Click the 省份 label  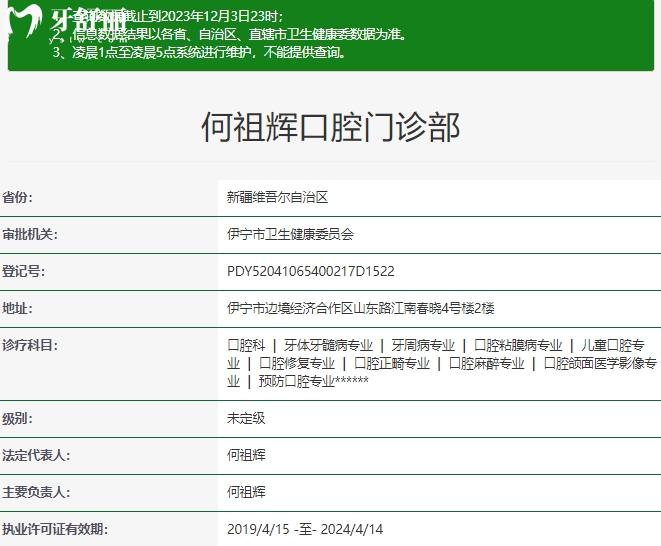pyautogui.click(x=17, y=197)
